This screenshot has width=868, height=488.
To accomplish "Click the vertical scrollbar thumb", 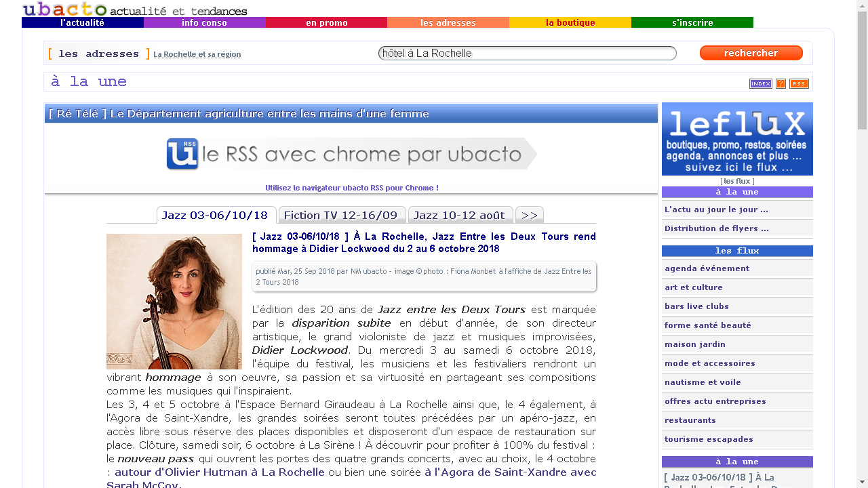I will (862, 70).
